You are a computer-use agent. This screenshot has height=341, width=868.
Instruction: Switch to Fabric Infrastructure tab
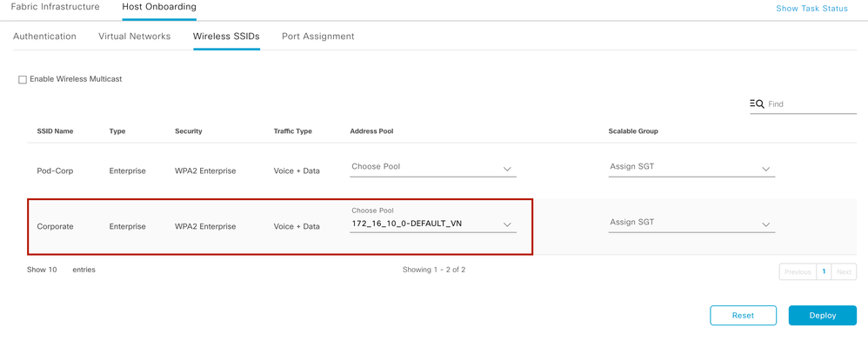point(56,7)
